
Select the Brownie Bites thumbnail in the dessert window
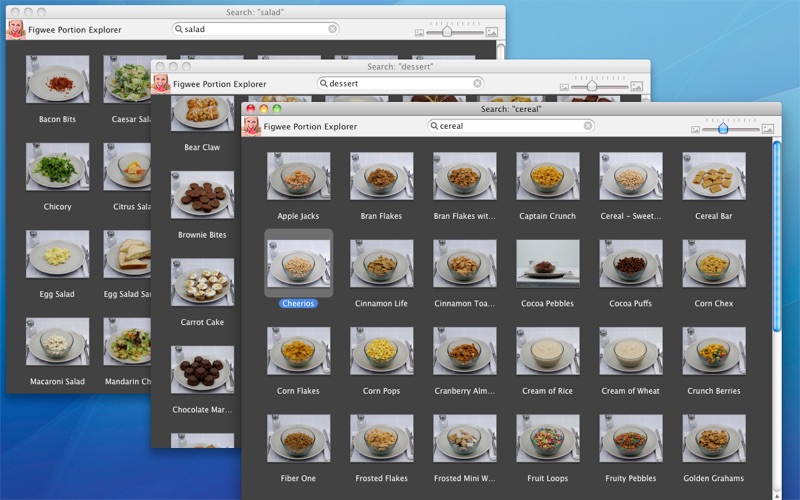point(203,195)
